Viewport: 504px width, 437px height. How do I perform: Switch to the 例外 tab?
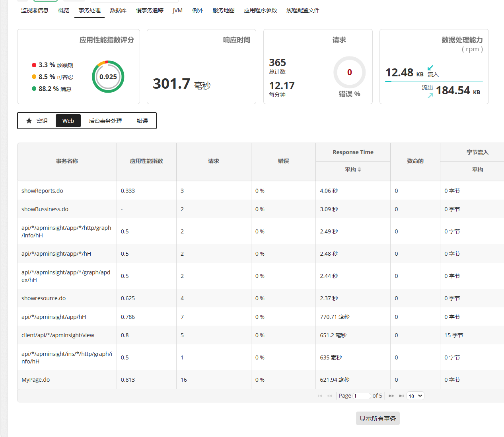point(198,10)
